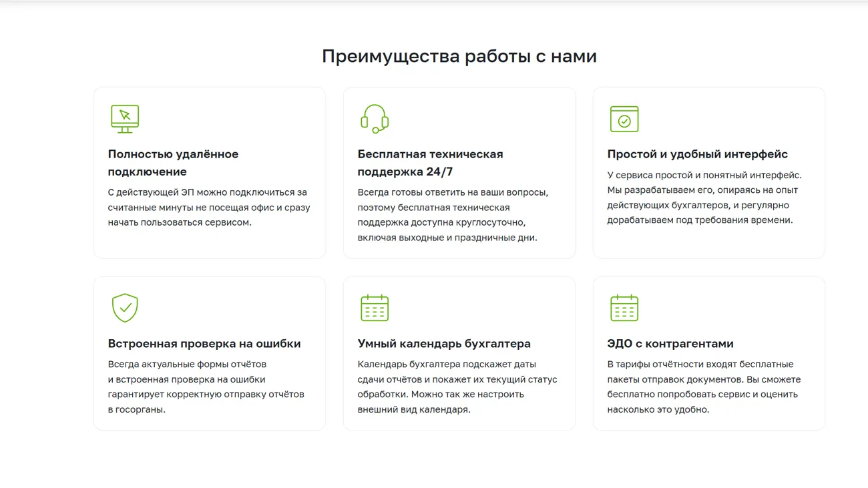
Task: Click the round-the-clock support description paragraph
Action: tap(453, 215)
